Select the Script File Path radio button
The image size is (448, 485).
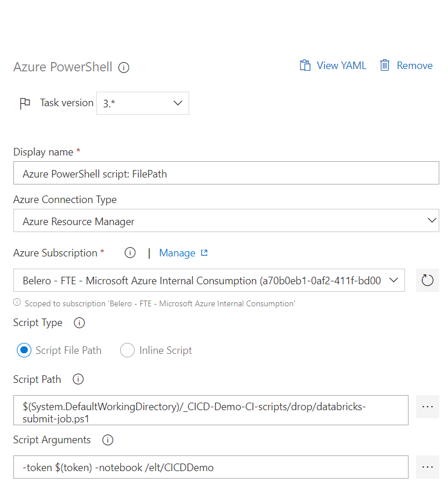(x=24, y=350)
